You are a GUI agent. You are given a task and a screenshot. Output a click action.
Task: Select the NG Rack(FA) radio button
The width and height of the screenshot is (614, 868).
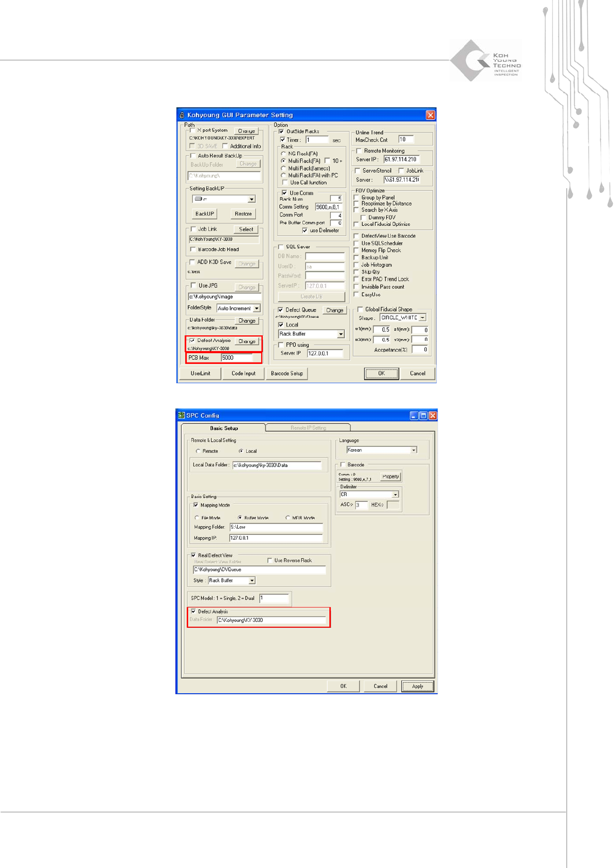(x=283, y=154)
